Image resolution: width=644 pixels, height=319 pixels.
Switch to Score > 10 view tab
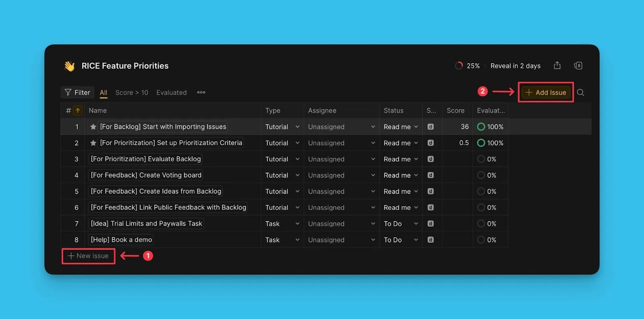pyautogui.click(x=132, y=93)
